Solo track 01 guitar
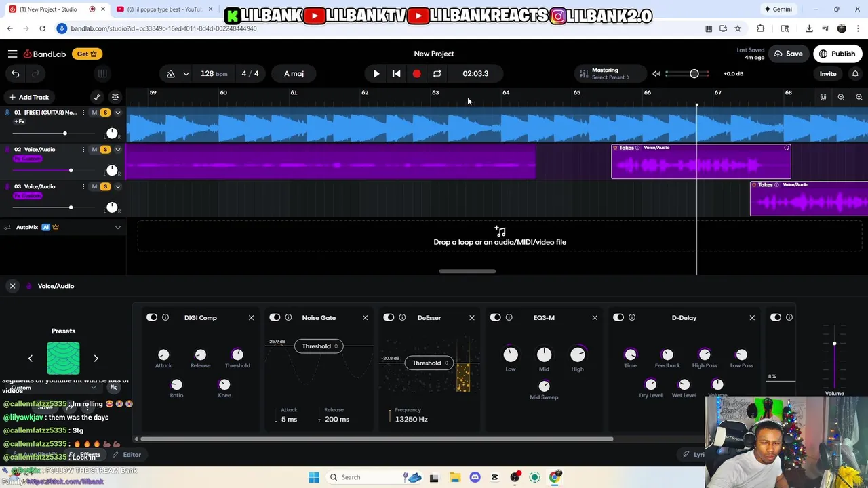 (x=105, y=112)
